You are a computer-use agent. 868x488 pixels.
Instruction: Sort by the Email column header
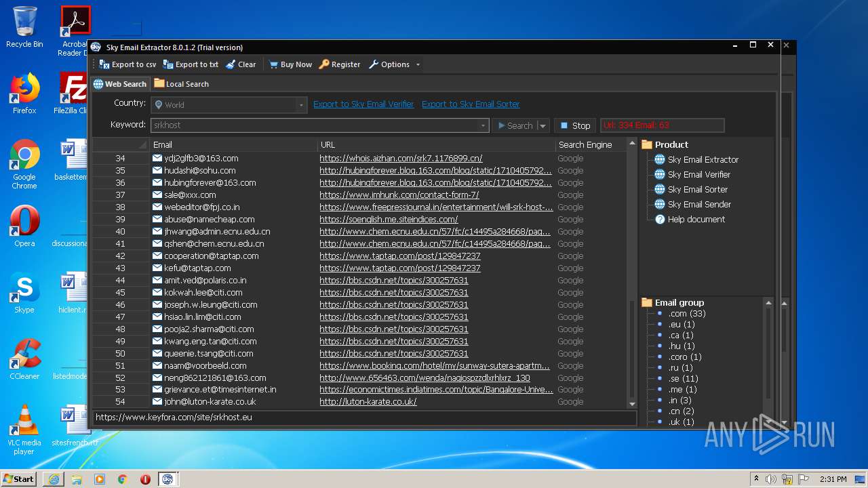233,144
